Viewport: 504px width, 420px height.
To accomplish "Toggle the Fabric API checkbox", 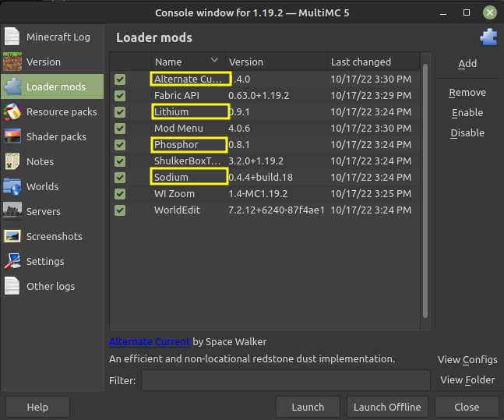I will click(x=120, y=96).
